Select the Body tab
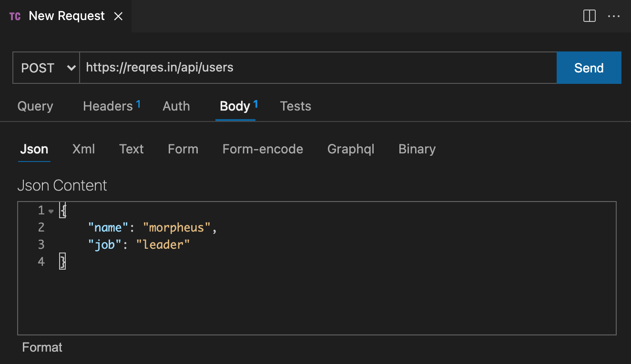The width and height of the screenshot is (631, 364). tap(235, 106)
